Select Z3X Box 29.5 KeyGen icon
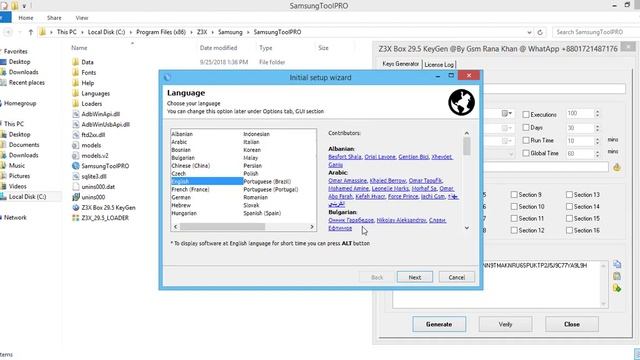 coord(75,207)
